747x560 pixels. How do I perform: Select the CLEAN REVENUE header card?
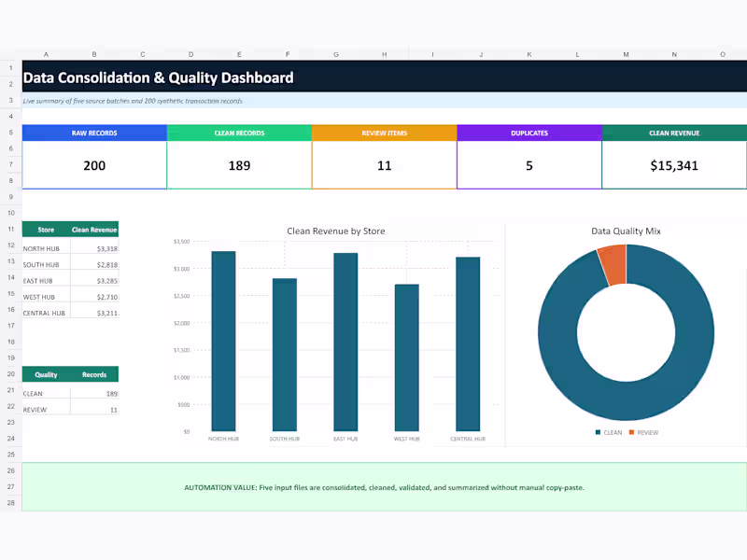(x=674, y=133)
